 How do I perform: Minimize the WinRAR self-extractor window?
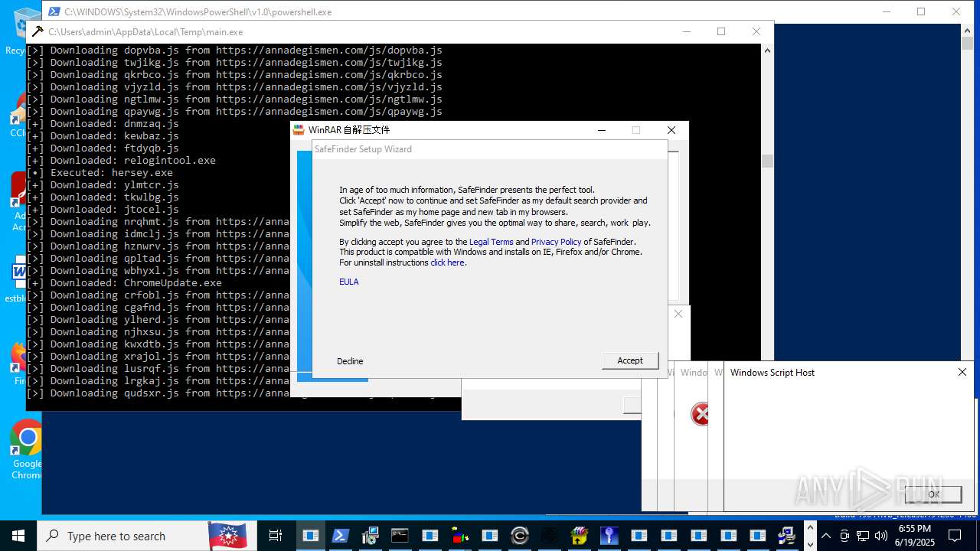click(x=602, y=130)
